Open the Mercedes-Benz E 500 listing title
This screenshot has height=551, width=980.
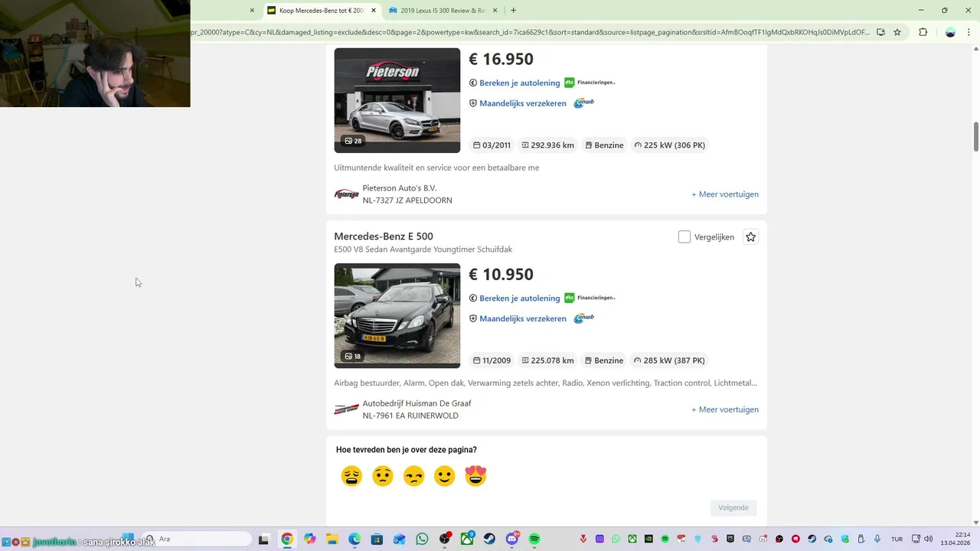384,236
